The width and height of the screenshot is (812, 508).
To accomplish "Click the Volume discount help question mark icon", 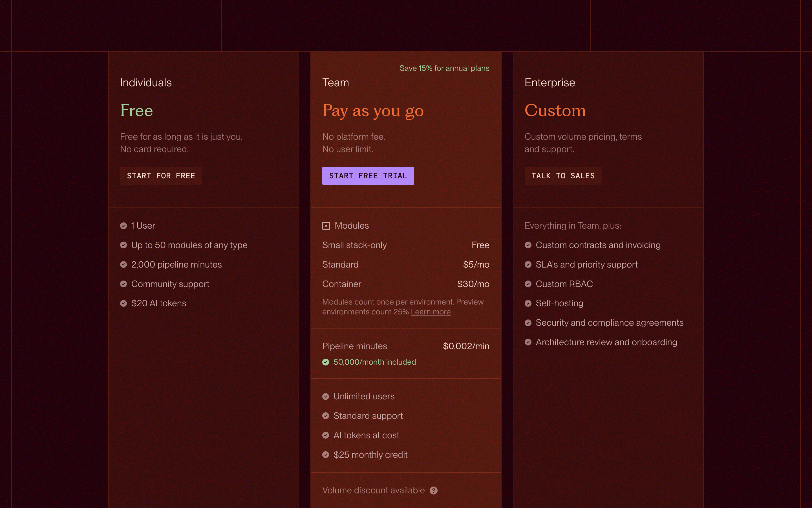I will pyautogui.click(x=434, y=491).
